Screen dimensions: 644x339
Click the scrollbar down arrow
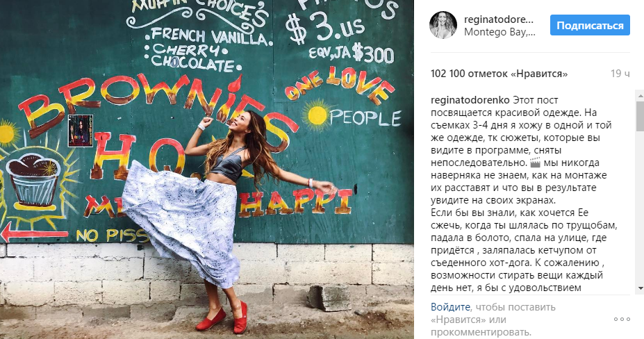click(640, 288)
